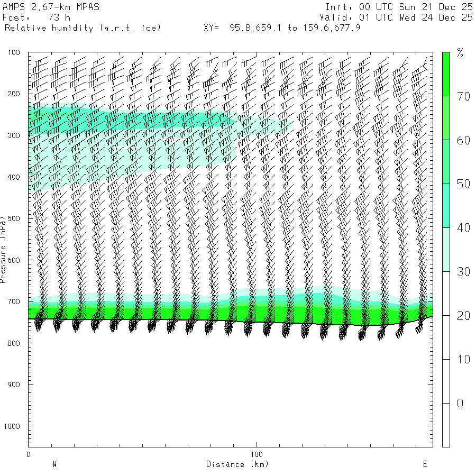Click the 'E' east endpoint label

pos(425,464)
